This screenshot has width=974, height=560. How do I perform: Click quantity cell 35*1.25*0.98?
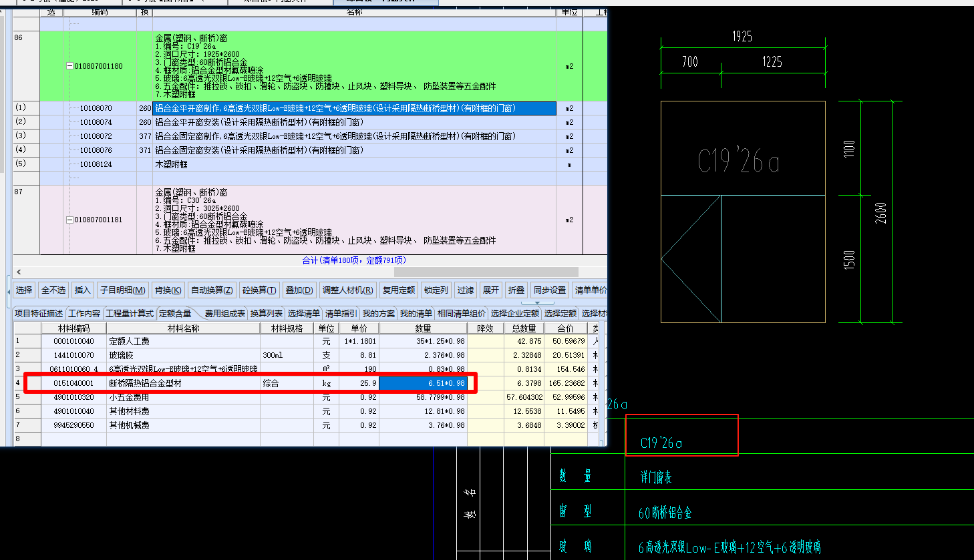pos(423,341)
